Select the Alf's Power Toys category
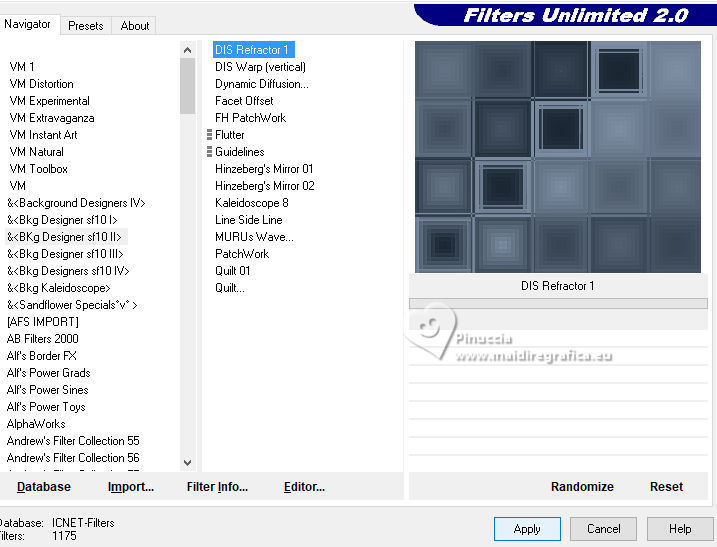 pos(46,407)
